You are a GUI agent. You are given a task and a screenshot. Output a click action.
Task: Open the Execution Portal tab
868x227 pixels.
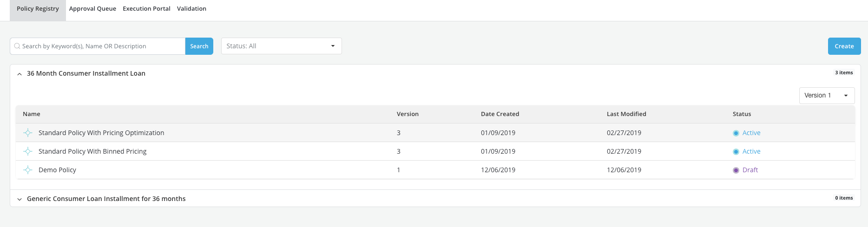pos(146,9)
